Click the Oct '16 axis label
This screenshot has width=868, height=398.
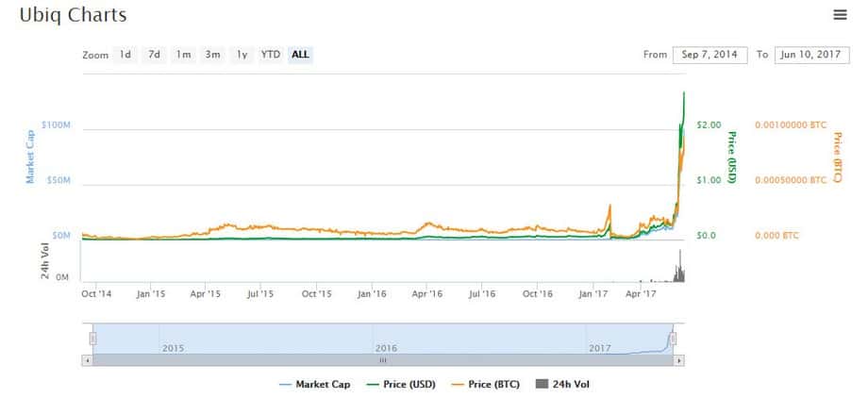pos(538,294)
